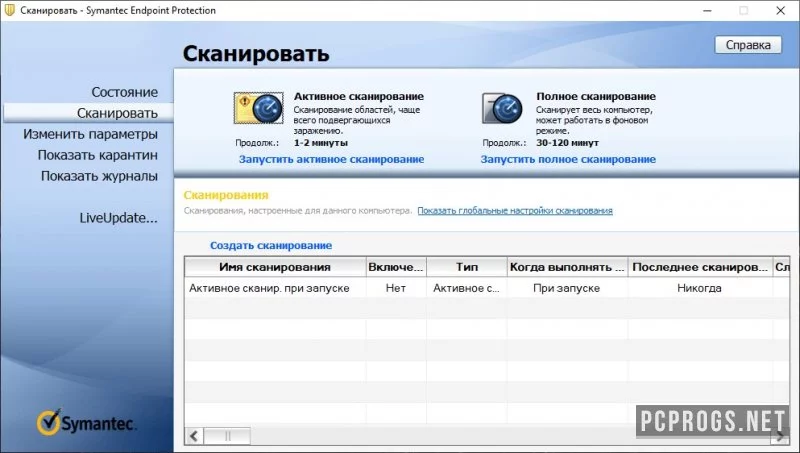The image size is (800, 453).
Task: Open the Состояние section
Action: [x=124, y=92]
